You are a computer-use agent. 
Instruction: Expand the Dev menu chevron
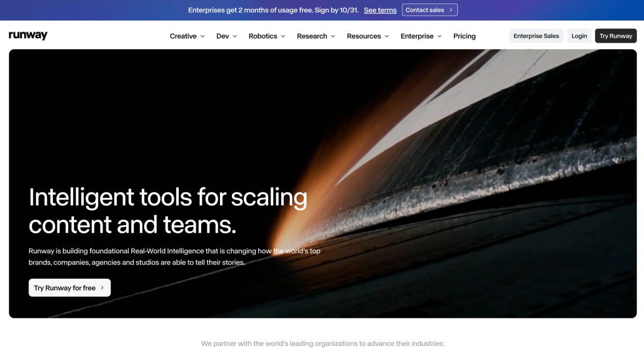coord(235,36)
